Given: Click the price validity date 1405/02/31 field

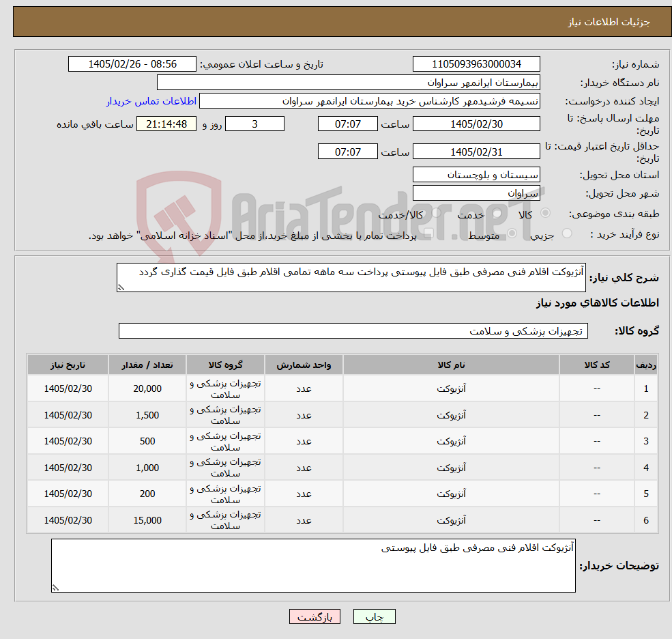Looking at the screenshot, I should [476, 152].
